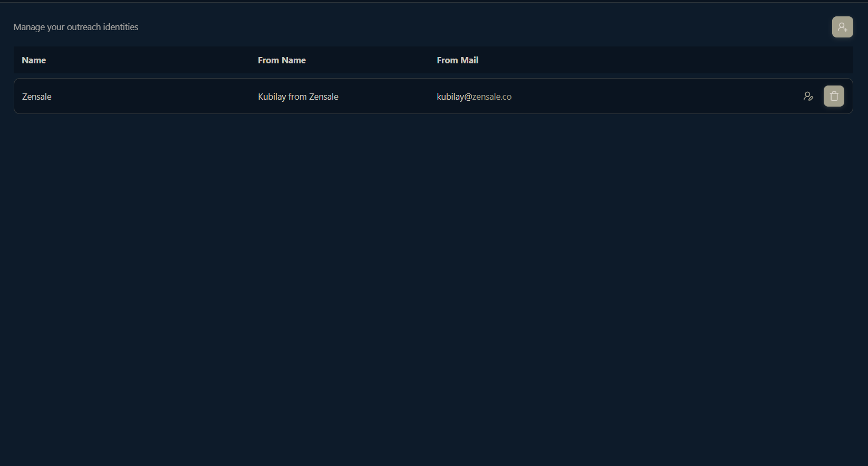The width and height of the screenshot is (868, 466).
Task: Click the kubilay@zensale.co email address
Action: point(474,97)
